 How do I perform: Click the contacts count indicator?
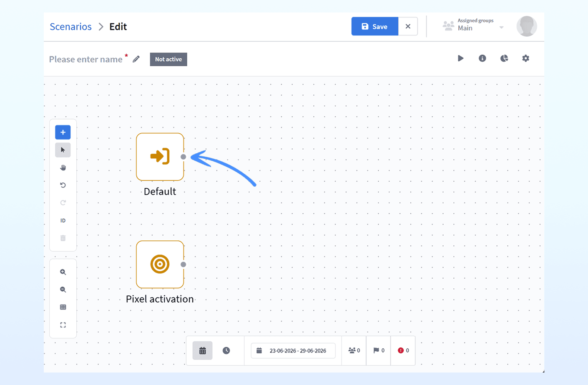[354, 350]
